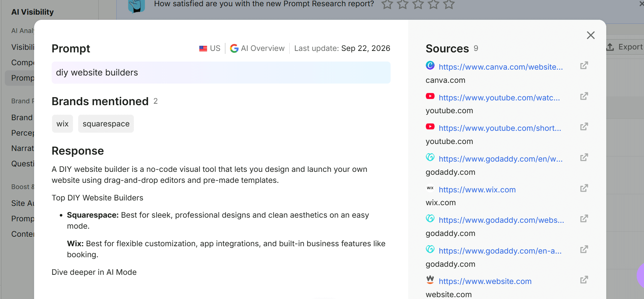Open the https://www.wix.com link
This screenshot has height=299, width=644.
click(477, 190)
